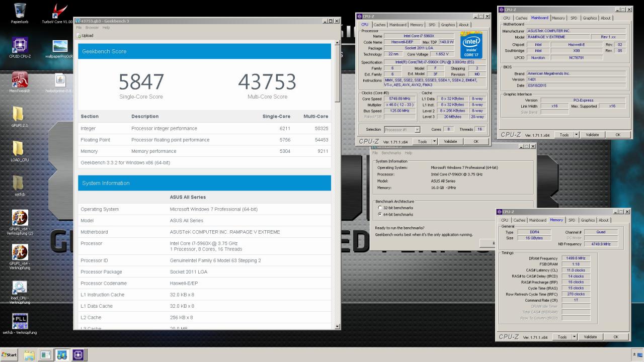This screenshot has height=362, width=644.
Task: Open Help menu in Geekbench 3 results window
Action: tap(106, 28)
